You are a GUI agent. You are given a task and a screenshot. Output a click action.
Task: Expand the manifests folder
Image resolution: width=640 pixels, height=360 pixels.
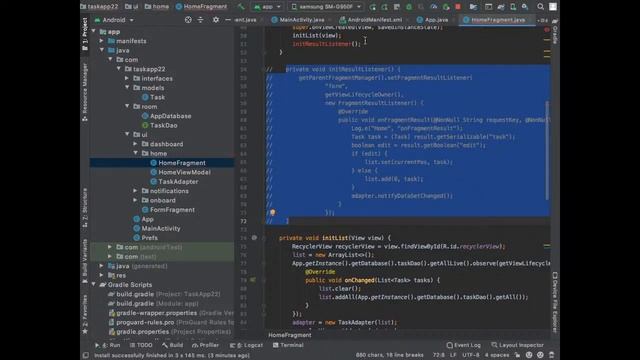point(102,41)
